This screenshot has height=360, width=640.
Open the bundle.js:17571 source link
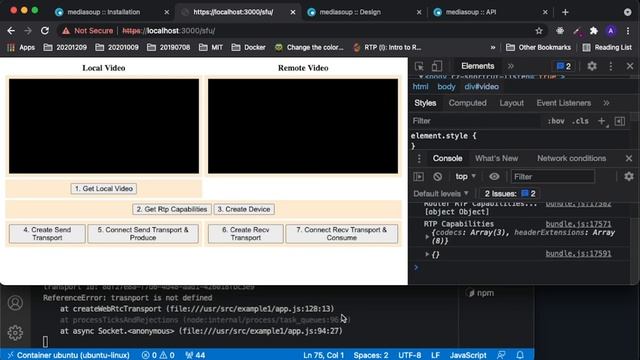(578, 224)
